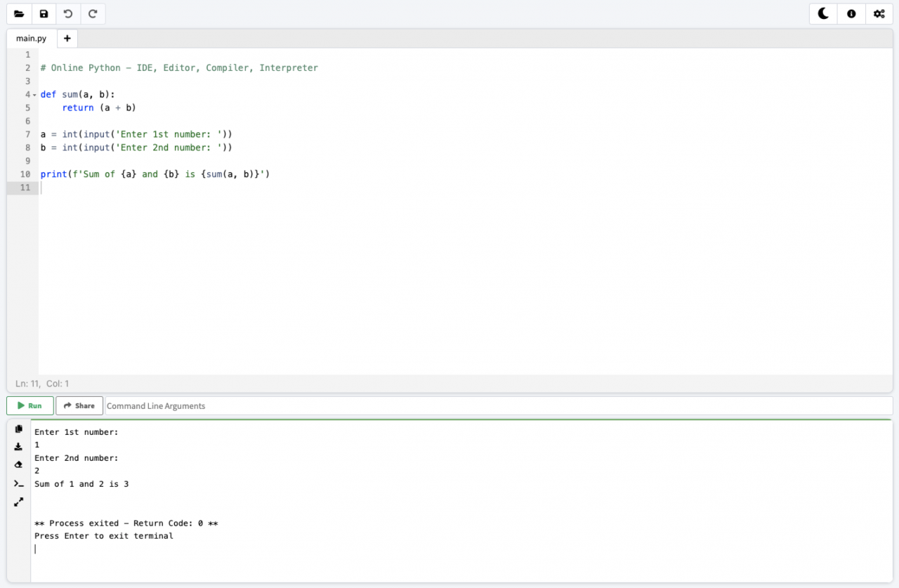
Task: Switch to the main.py tab
Action: [32, 39]
